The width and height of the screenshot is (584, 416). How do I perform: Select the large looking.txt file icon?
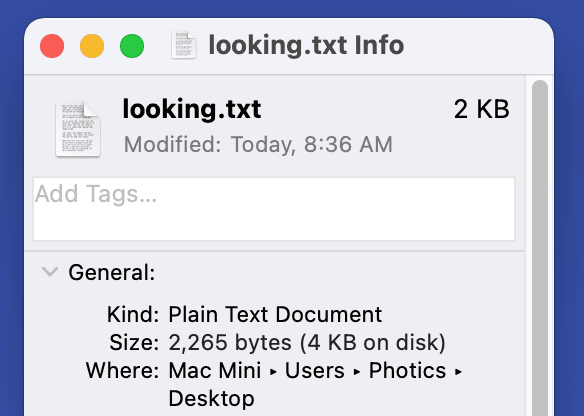click(x=78, y=128)
